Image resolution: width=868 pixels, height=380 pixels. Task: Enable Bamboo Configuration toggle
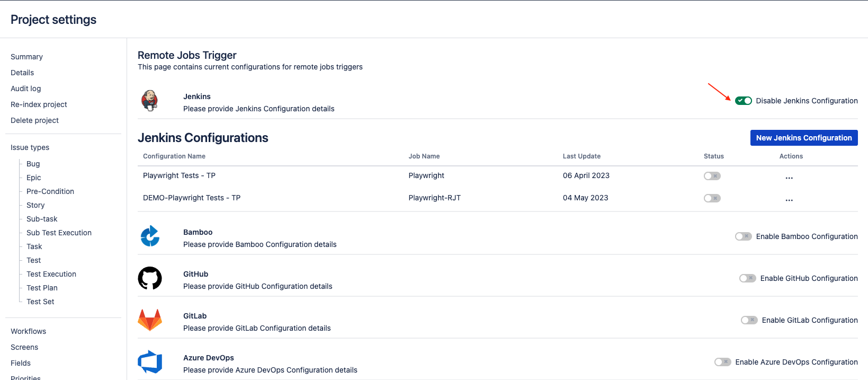(744, 236)
